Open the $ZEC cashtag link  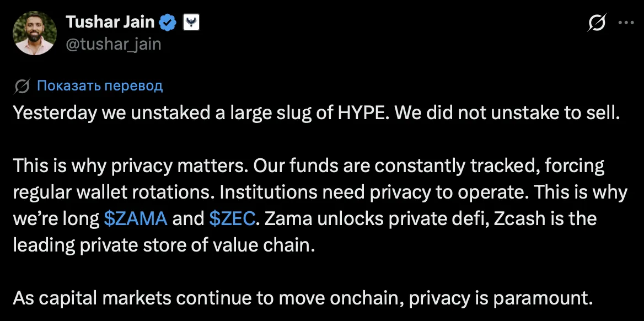click(x=232, y=218)
